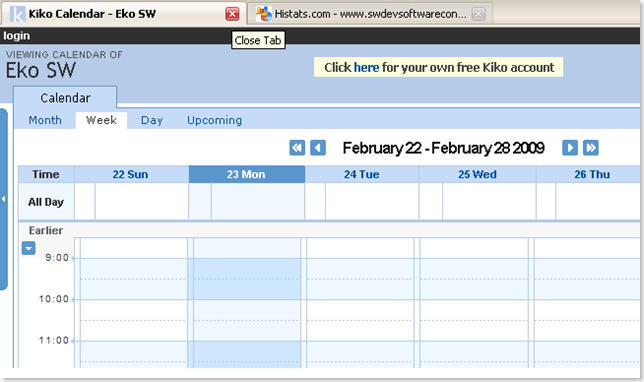The height and width of the screenshot is (382, 644).
Task: Open the 22 Sun day header
Action: point(131,175)
